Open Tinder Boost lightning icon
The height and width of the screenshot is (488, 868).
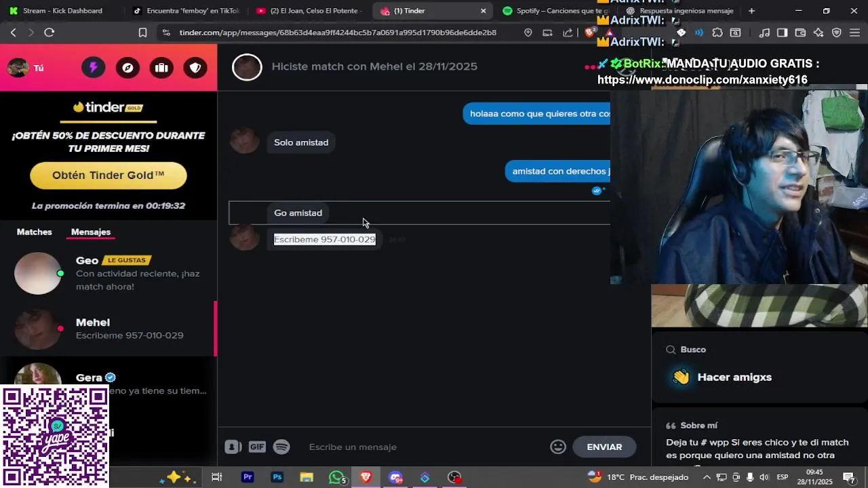(94, 68)
